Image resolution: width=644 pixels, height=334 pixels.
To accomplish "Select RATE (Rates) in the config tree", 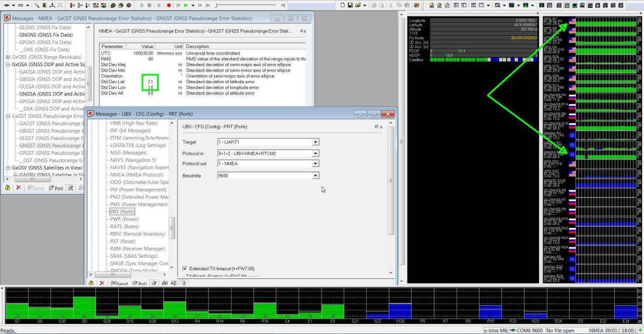I will click(123, 227).
